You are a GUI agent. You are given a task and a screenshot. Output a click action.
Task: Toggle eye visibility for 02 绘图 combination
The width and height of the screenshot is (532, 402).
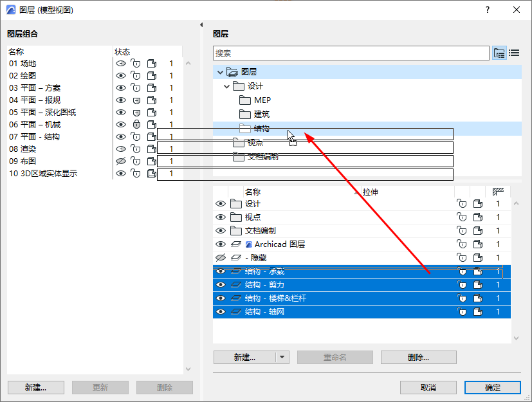tap(121, 76)
